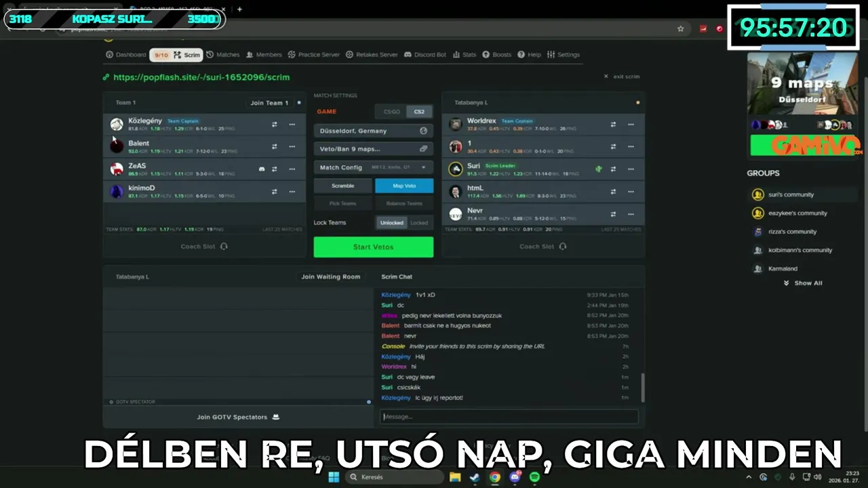
Task: Click Join GOTV Spectators
Action: [238, 417]
